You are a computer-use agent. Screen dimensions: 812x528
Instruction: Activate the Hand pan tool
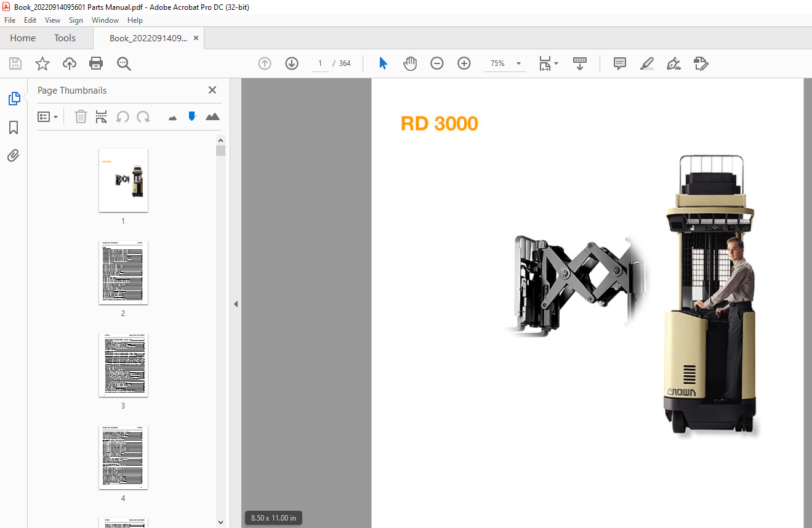point(410,63)
